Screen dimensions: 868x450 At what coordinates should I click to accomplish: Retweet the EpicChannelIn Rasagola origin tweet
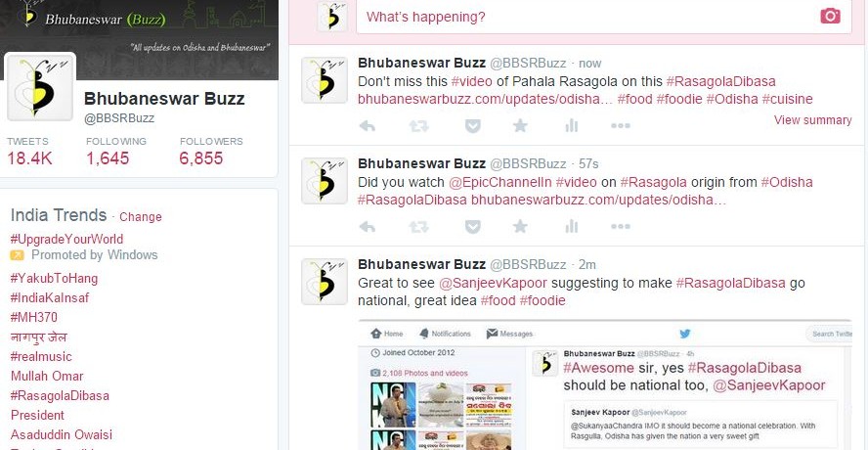(418, 227)
